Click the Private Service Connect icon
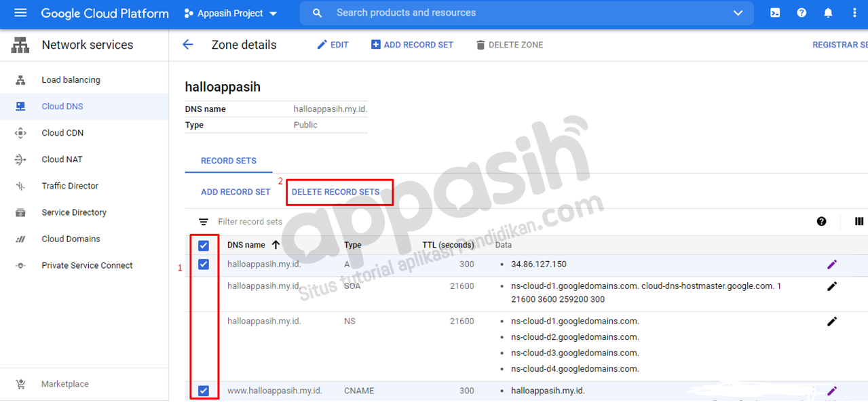 20,265
